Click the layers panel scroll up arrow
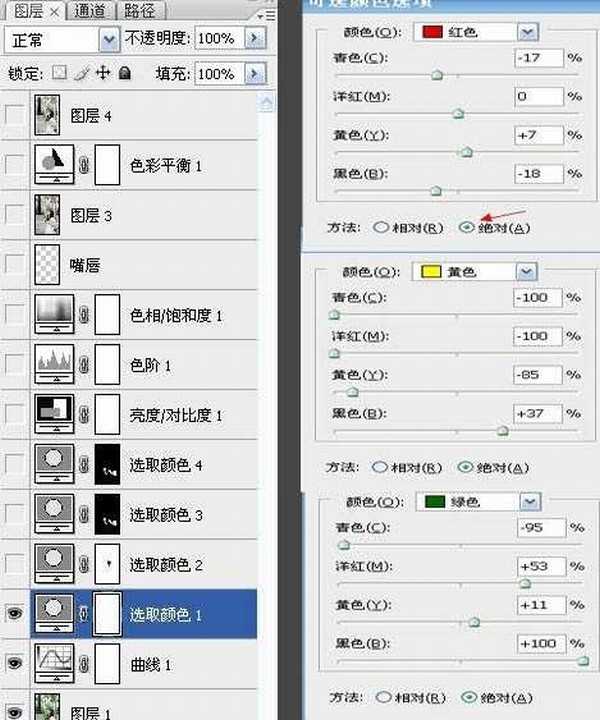Screen dimensions: 600x720 (x=266, y=103)
